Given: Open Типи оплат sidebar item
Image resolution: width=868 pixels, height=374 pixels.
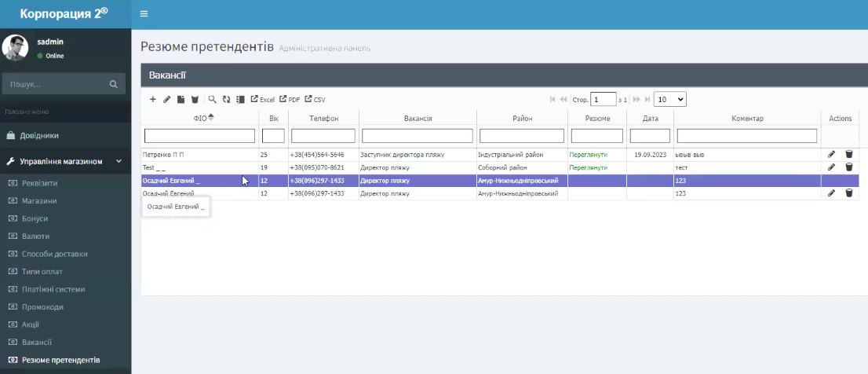Looking at the screenshot, I should pyautogui.click(x=42, y=272).
